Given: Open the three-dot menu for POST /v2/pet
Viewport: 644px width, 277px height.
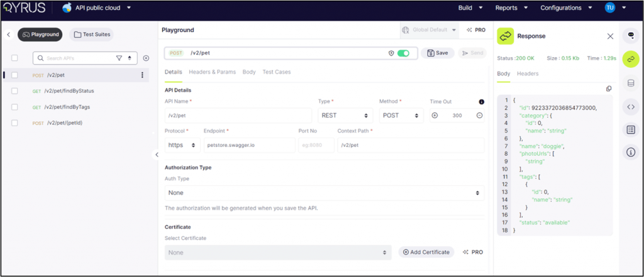Looking at the screenshot, I should pyautogui.click(x=142, y=75).
